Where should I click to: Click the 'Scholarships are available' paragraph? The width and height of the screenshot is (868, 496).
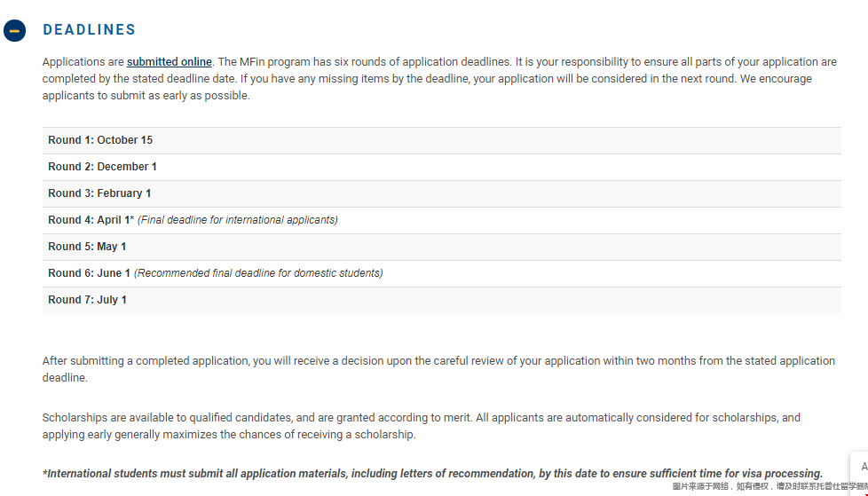coord(422,426)
